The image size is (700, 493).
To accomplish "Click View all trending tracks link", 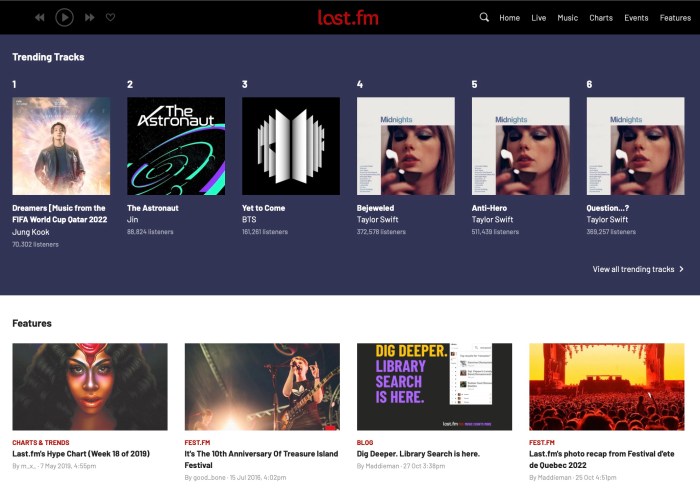I will [x=633, y=269].
